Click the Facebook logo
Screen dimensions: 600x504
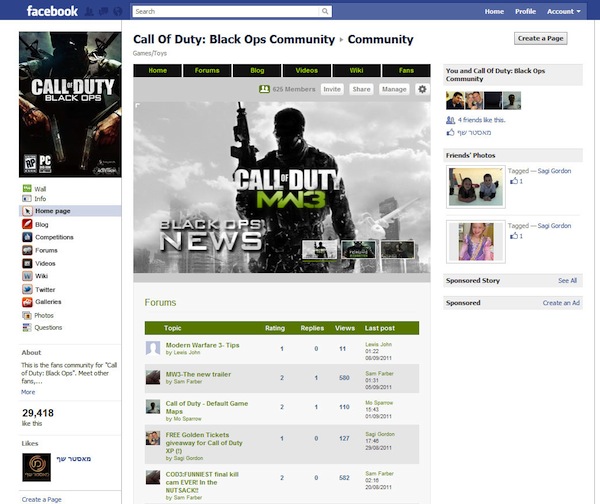point(52,11)
